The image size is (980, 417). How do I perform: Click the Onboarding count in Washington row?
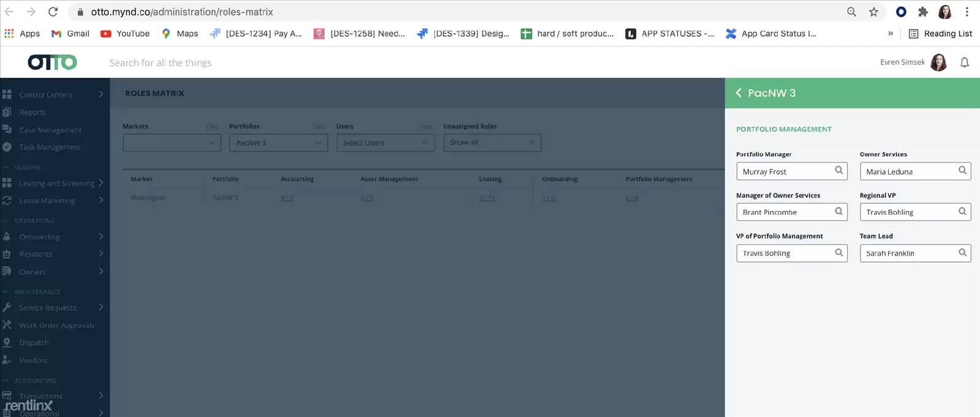pos(548,198)
